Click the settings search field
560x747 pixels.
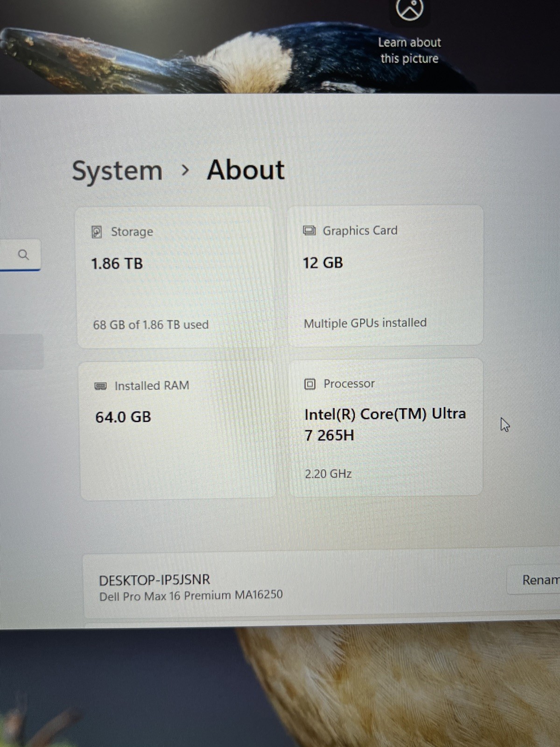click(20, 255)
